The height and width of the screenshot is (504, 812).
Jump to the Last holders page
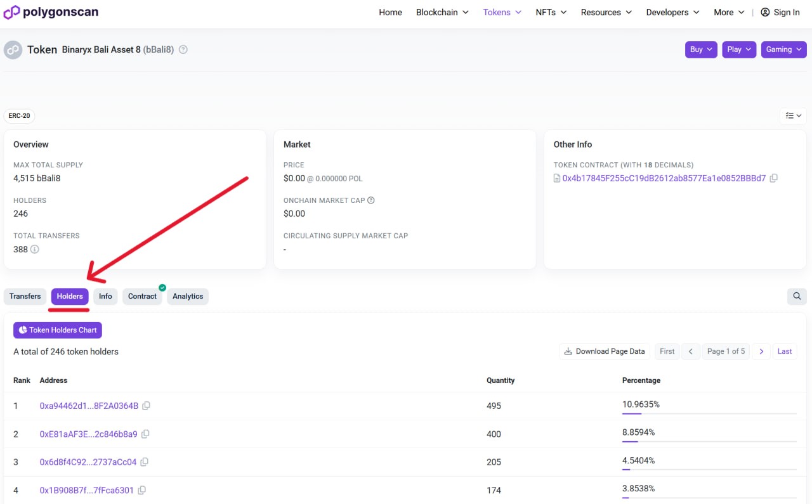[784, 351]
